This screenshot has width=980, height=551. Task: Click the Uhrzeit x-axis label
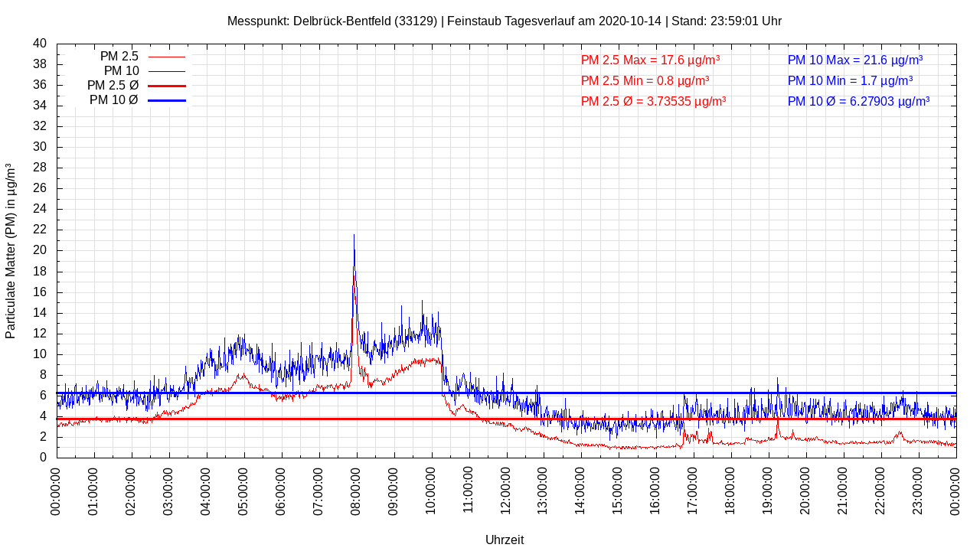pos(505,540)
